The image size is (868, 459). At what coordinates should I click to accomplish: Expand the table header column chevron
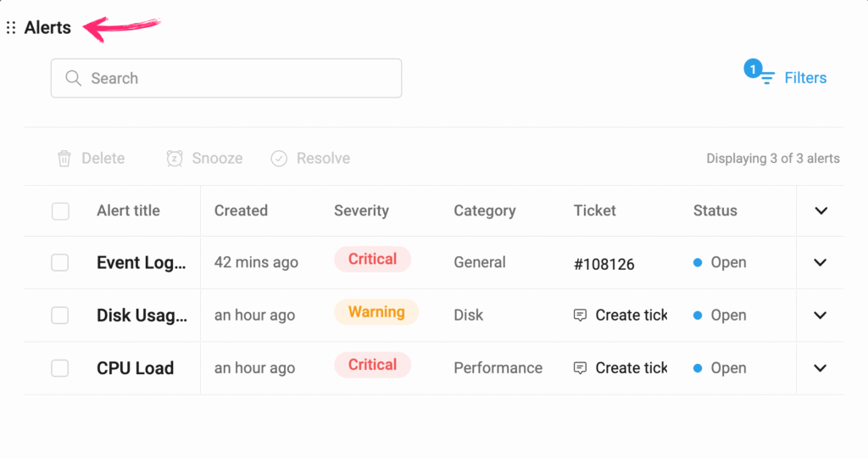click(x=821, y=211)
